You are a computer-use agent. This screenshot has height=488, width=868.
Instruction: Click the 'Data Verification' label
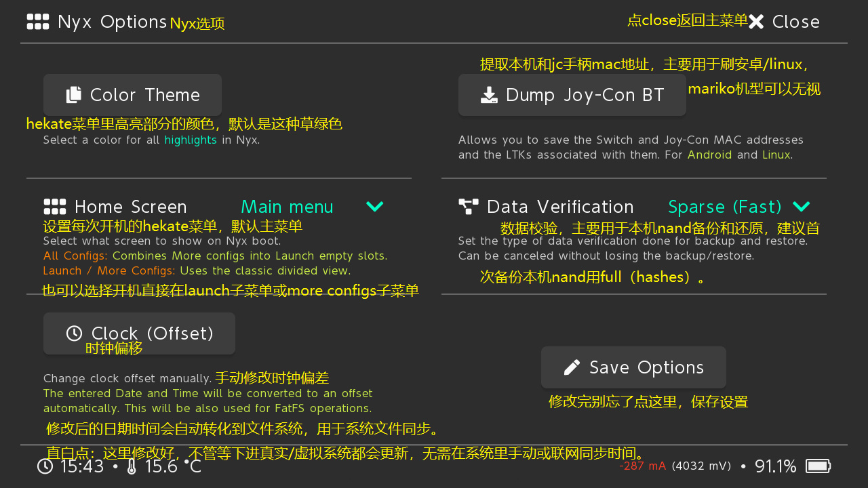pos(560,207)
